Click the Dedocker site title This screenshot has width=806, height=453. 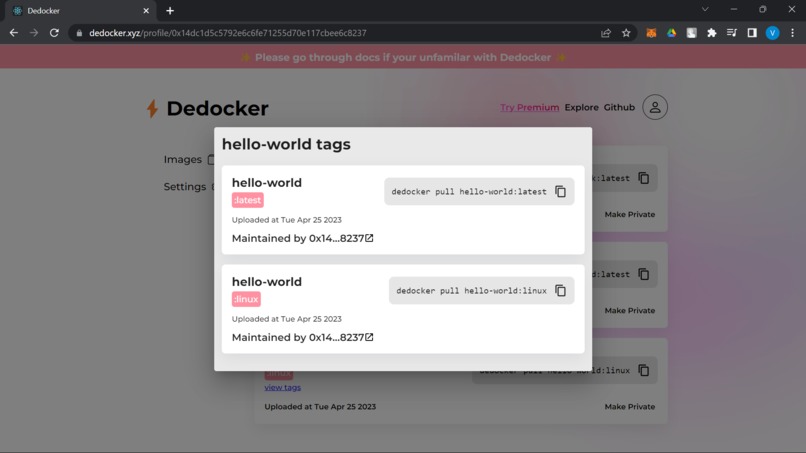[x=217, y=108]
